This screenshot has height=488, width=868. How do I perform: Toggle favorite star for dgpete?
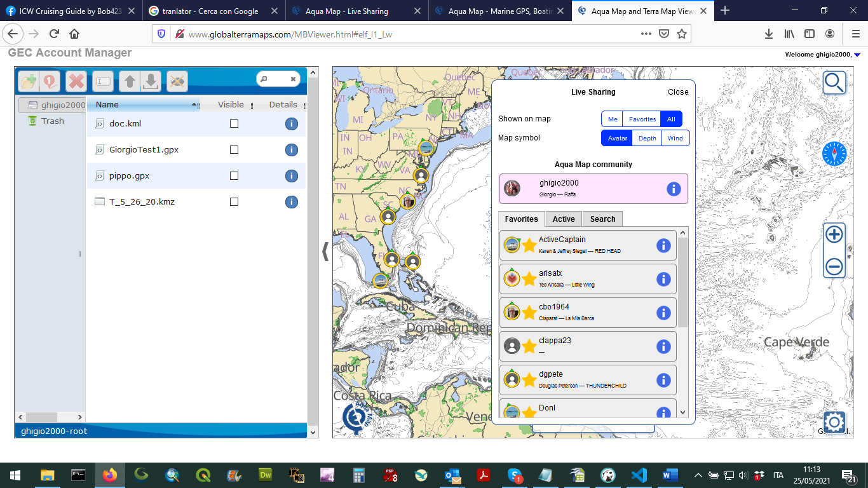[529, 380]
